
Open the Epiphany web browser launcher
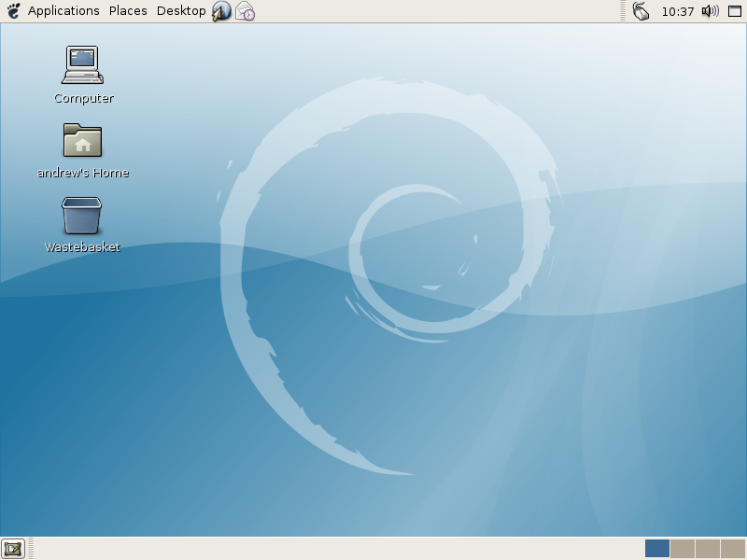pyautogui.click(x=221, y=11)
